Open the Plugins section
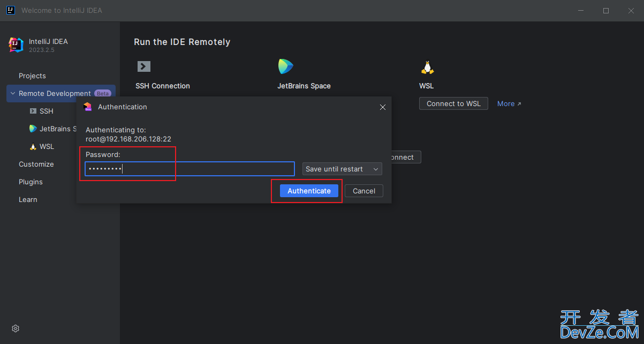644x344 pixels. pos(31,182)
